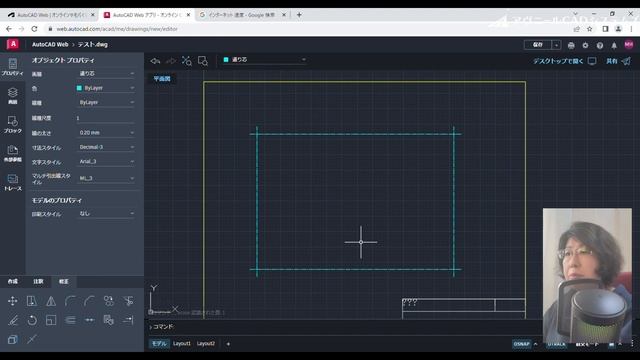The height and width of the screenshot is (360, 640).
Task: Select the Fillet tool icon
Action: 70,301
